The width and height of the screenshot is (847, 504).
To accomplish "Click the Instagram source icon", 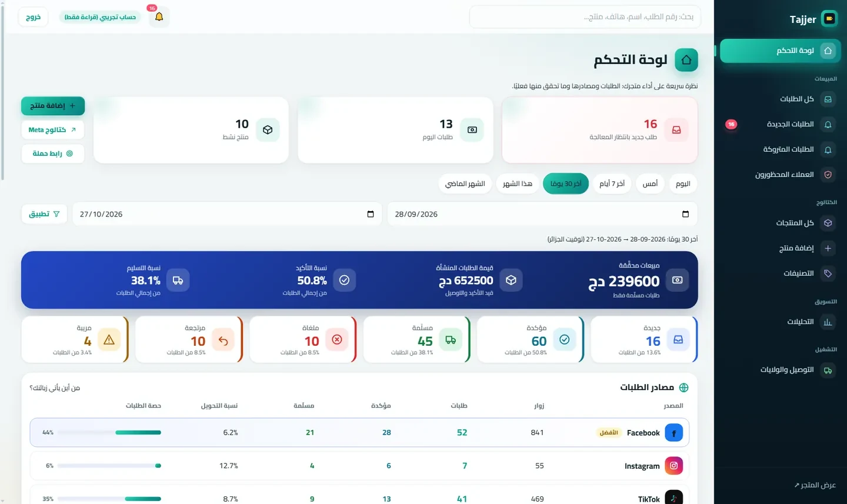I will (x=674, y=466).
